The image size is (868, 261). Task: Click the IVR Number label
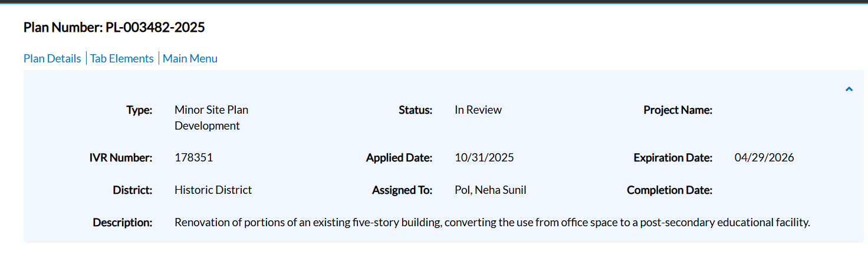pyautogui.click(x=117, y=157)
